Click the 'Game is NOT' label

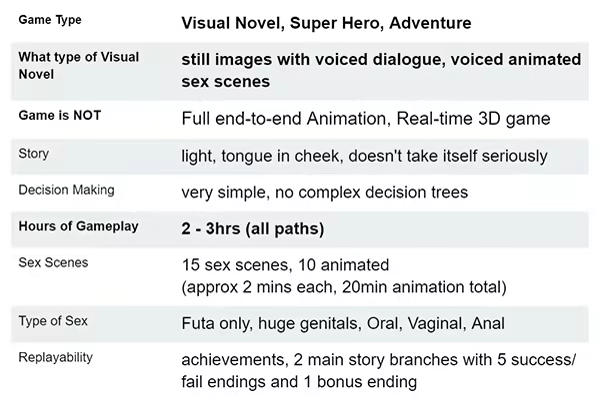click(60, 116)
